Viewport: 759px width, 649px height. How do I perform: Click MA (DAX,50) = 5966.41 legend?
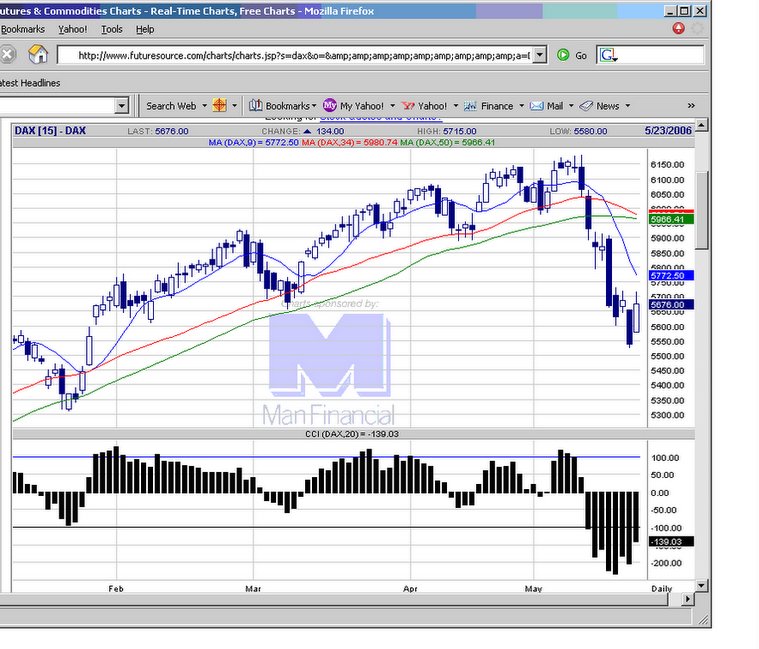448,142
